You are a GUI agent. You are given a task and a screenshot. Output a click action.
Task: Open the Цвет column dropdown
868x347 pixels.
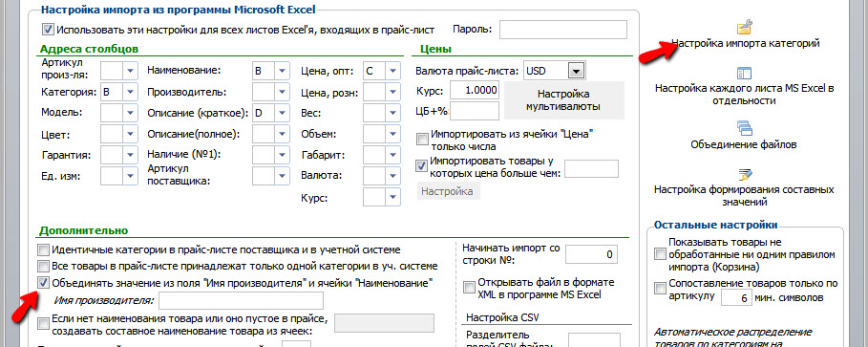click(130, 134)
